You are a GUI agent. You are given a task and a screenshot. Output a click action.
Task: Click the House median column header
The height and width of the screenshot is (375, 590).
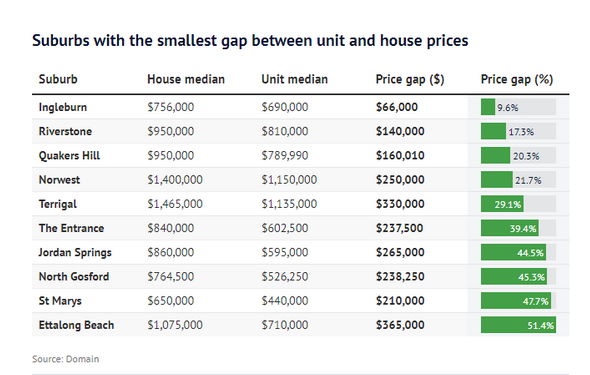186,79
